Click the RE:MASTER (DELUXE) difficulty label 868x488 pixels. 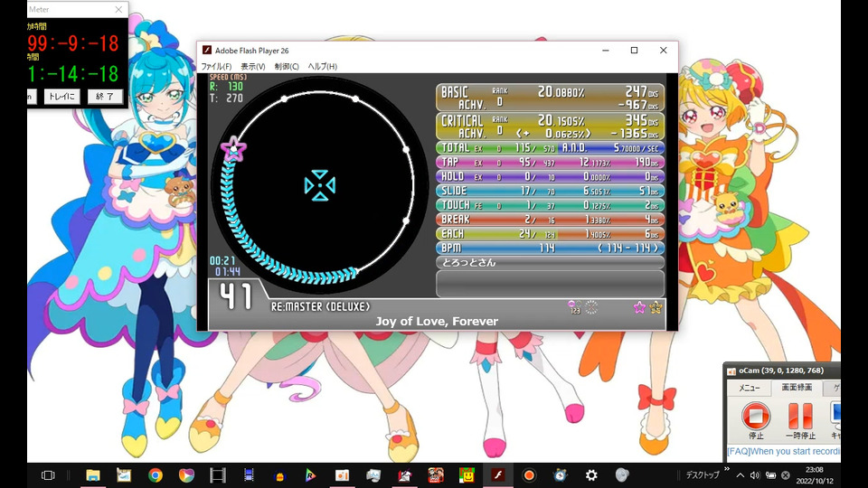[x=320, y=306]
